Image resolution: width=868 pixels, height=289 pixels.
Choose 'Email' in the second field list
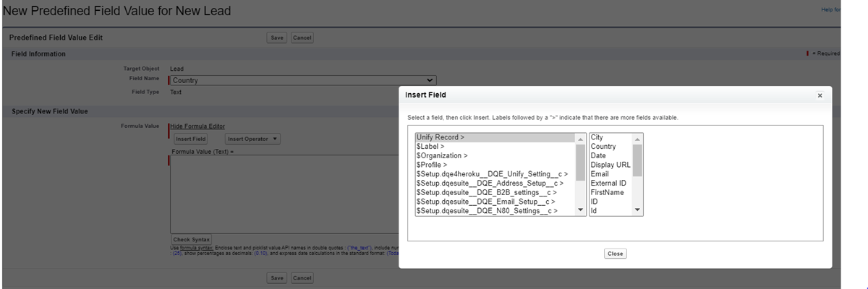click(610, 174)
